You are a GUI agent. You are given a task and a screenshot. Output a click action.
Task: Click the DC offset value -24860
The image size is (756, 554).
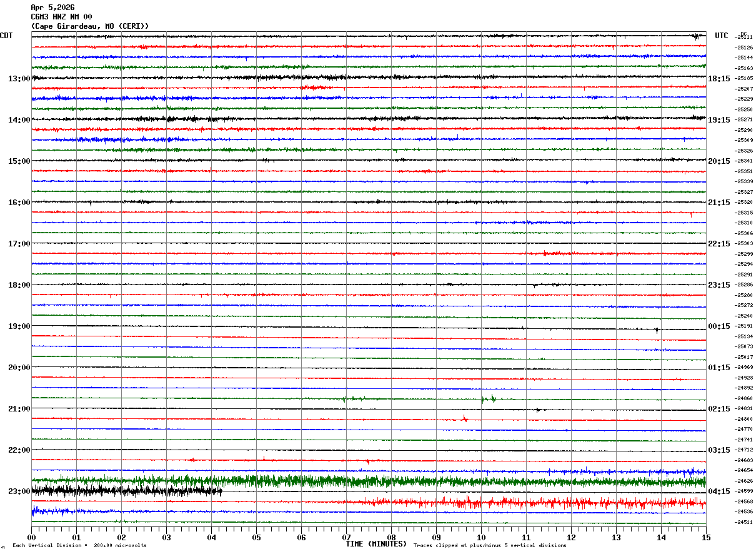744,398
